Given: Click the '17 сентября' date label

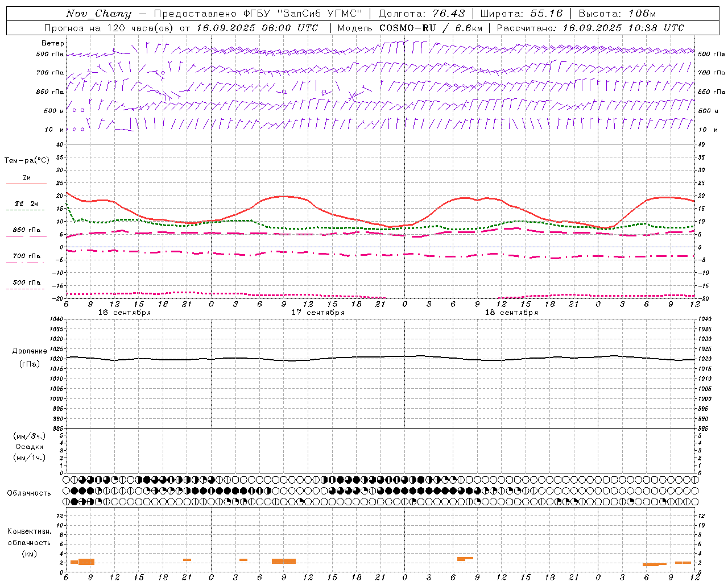Looking at the screenshot, I should [318, 313].
